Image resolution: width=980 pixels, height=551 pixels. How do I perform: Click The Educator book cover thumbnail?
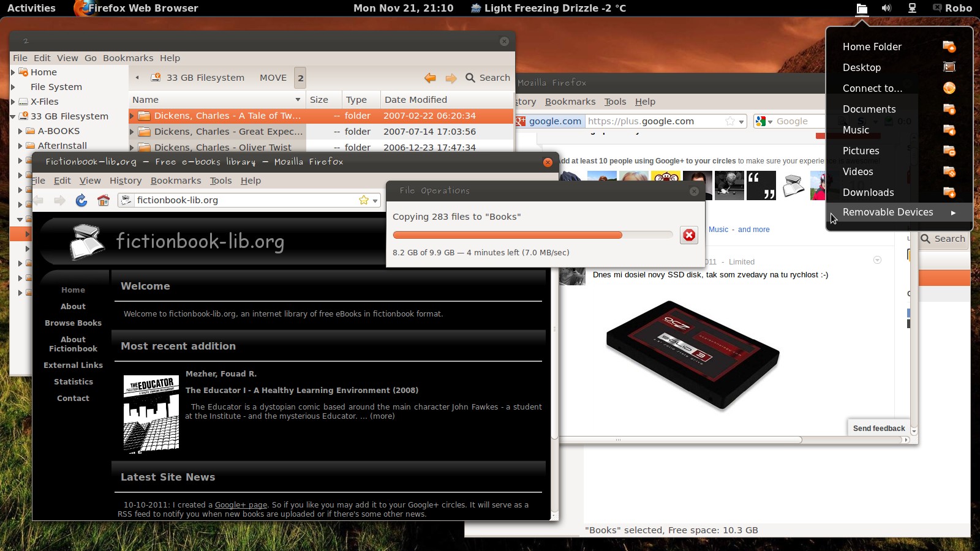(151, 414)
